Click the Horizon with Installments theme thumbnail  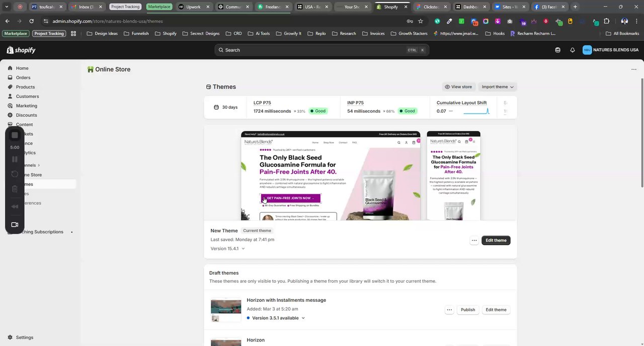click(226, 310)
